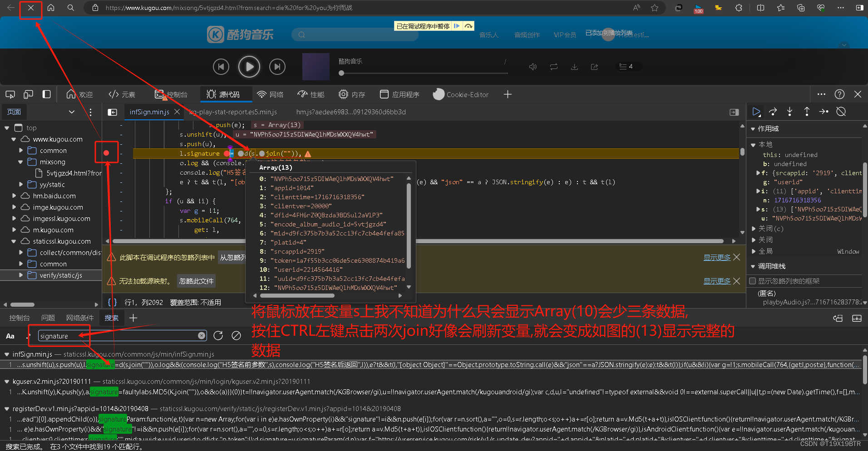The height and width of the screenshot is (451, 868).
Task: Collapse the top frame tree node
Action: pyautogui.click(x=7, y=128)
